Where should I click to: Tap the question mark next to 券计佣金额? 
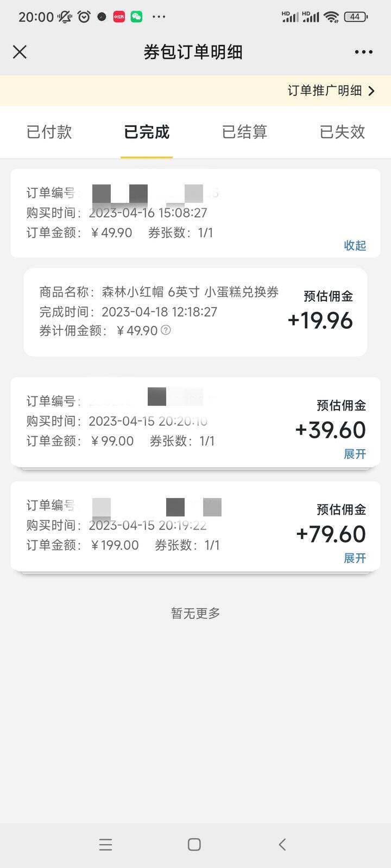tap(166, 330)
